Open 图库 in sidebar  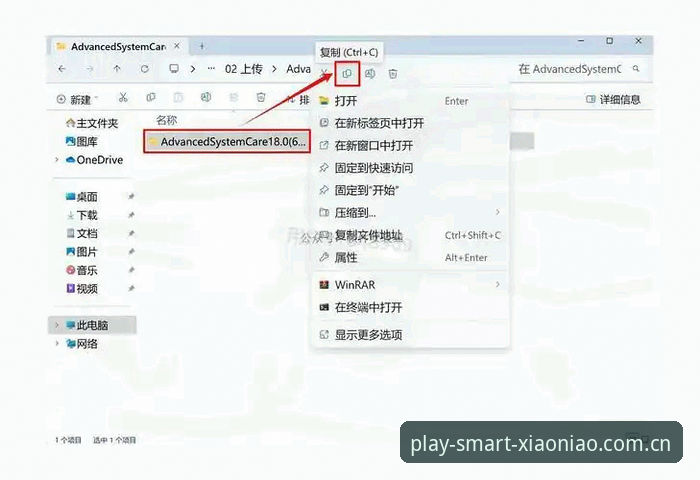82,142
